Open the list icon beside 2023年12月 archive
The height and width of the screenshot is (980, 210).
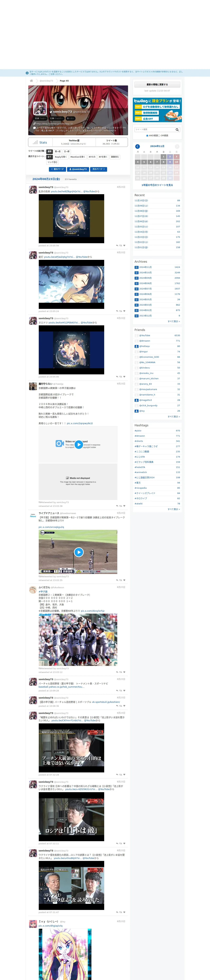tap(136, 315)
